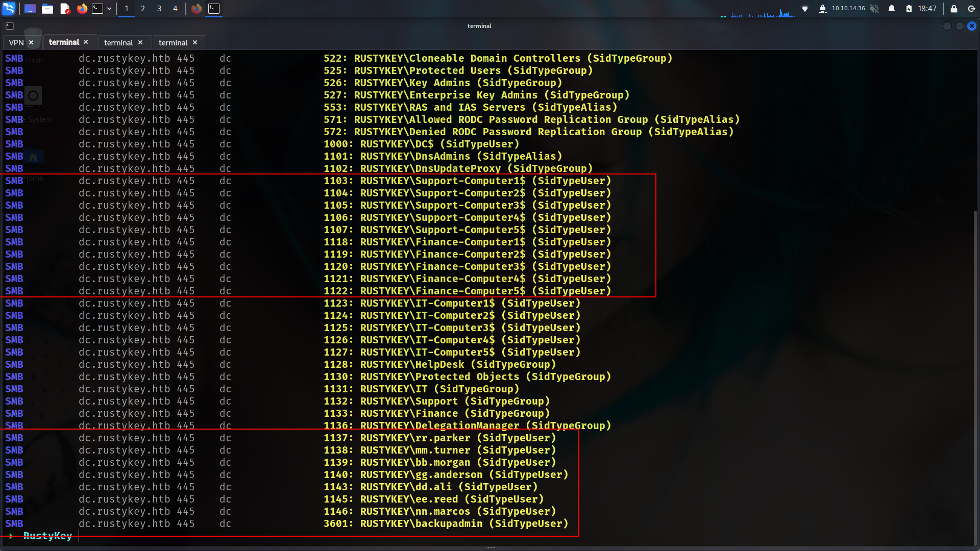Switch to the VPN tab
Viewport: 980px width, 551px height.
(16, 43)
